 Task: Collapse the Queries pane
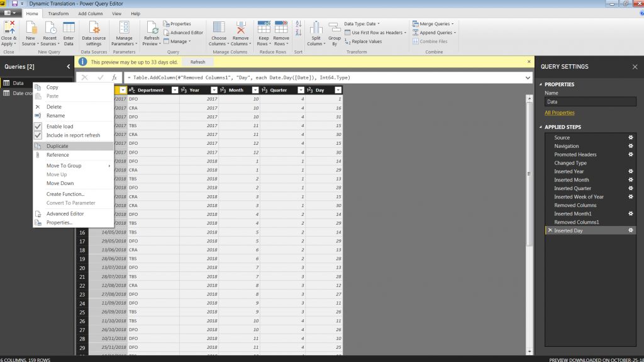click(x=69, y=67)
